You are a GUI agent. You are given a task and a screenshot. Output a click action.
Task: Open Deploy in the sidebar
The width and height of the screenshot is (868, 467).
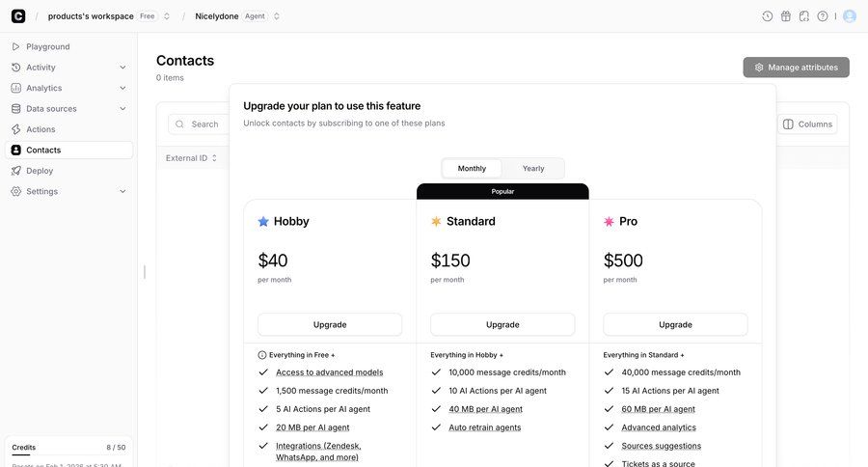[68, 171]
